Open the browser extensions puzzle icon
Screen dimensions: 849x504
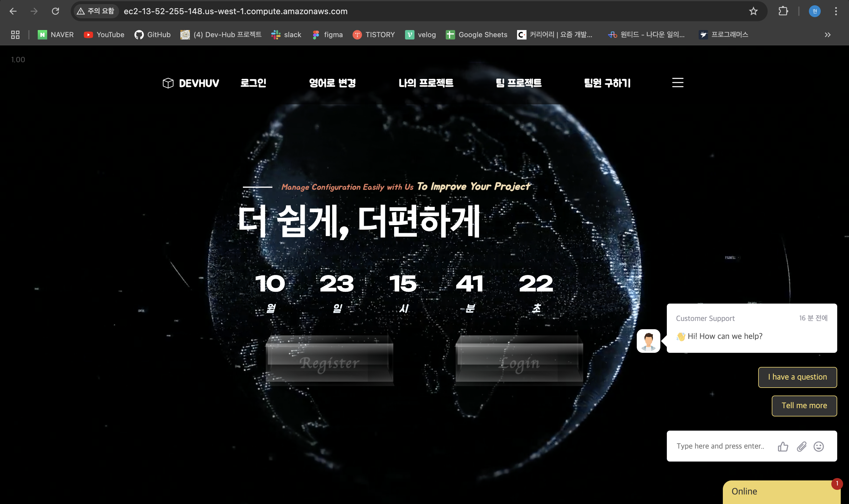[x=783, y=11]
